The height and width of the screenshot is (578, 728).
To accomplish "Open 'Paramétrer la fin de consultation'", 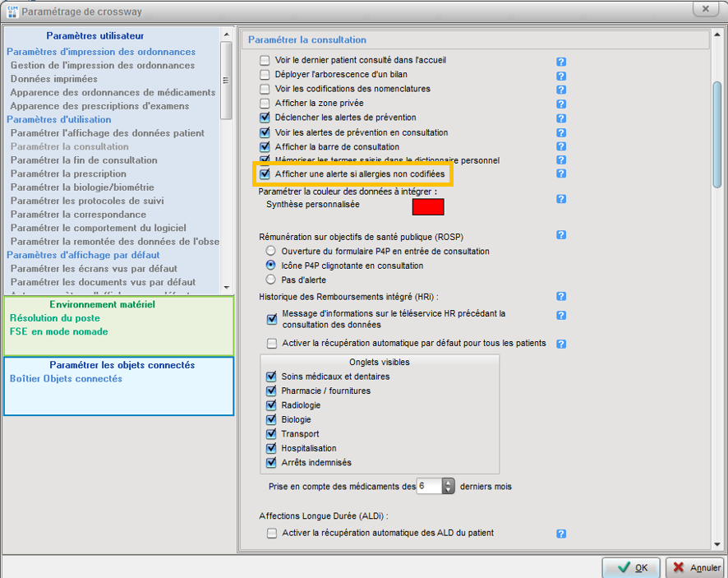I will 84,160.
